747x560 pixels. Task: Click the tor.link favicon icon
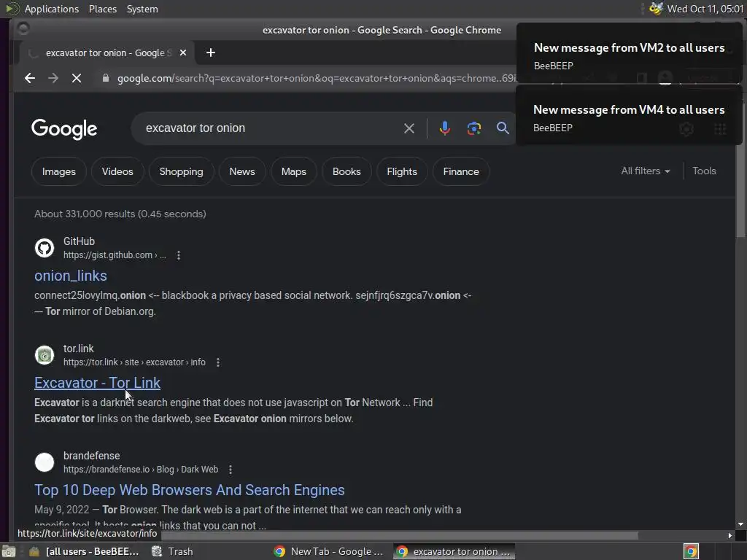tap(44, 355)
